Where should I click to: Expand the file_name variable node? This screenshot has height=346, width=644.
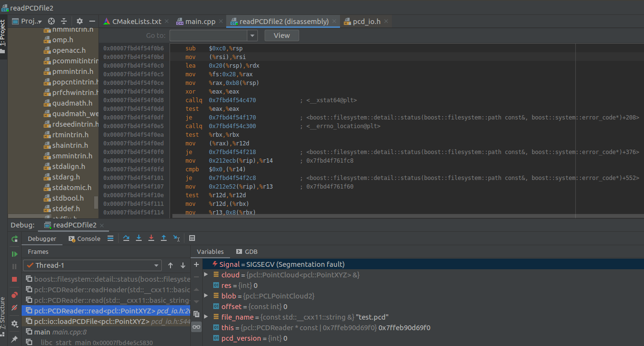206,317
